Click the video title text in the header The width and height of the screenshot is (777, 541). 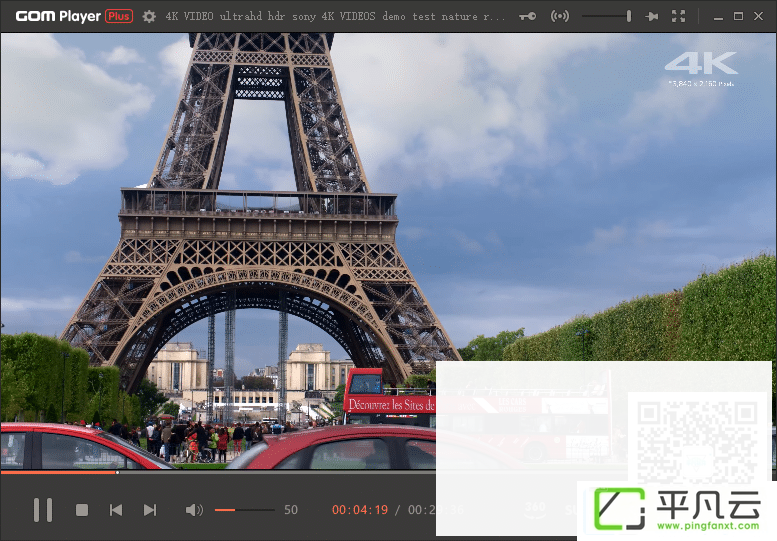(x=335, y=16)
